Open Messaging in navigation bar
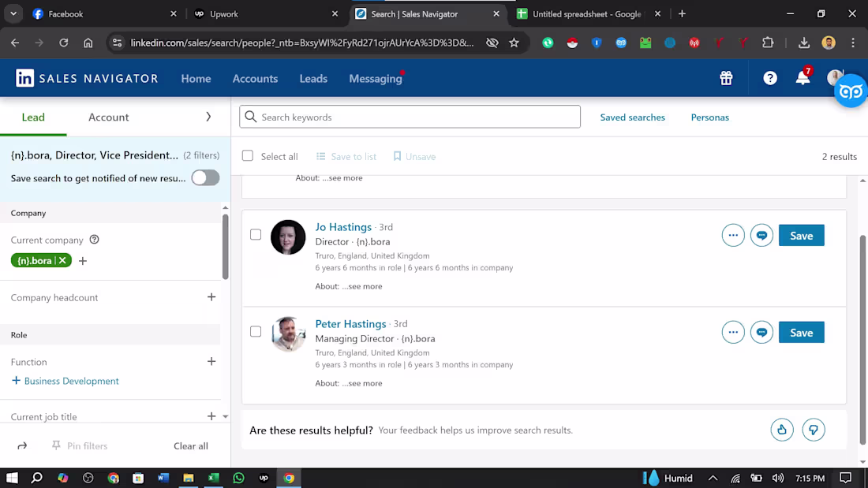Screen dimensions: 868x488 pyautogui.click(x=376, y=79)
